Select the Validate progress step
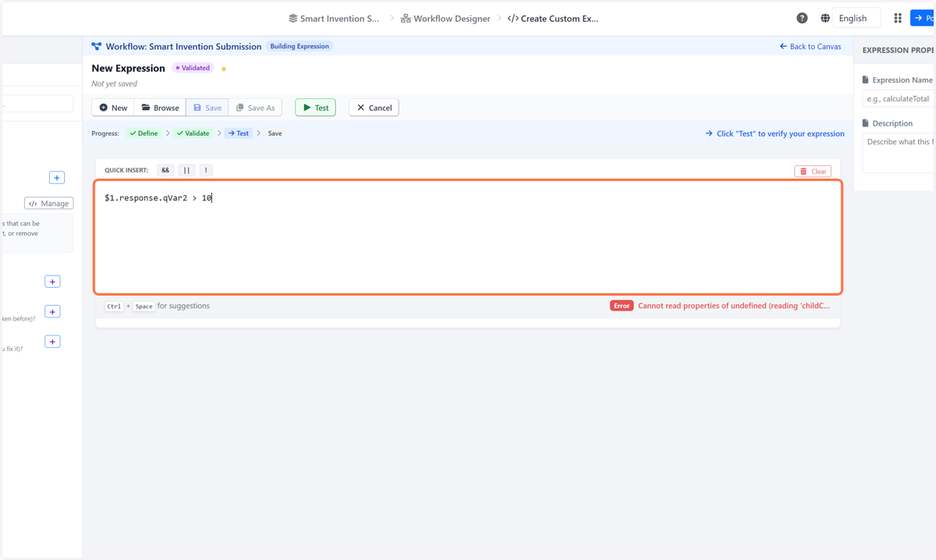This screenshot has height=560, width=936. [193, 133]
